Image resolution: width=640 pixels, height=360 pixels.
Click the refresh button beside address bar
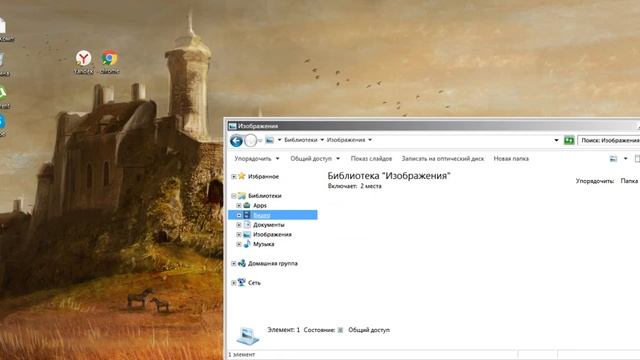click(569, 140)
